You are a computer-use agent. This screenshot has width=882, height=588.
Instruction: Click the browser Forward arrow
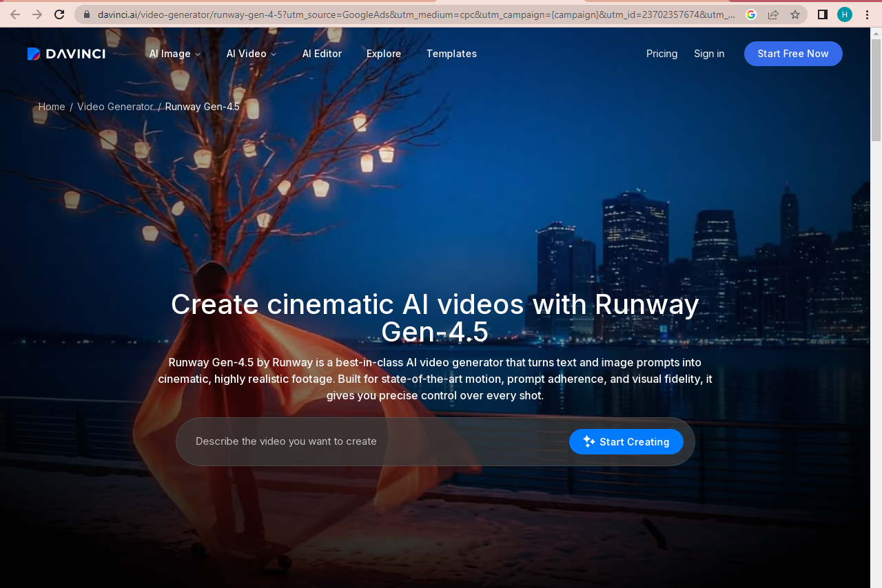pyautogui.click(x=37, y=14)
